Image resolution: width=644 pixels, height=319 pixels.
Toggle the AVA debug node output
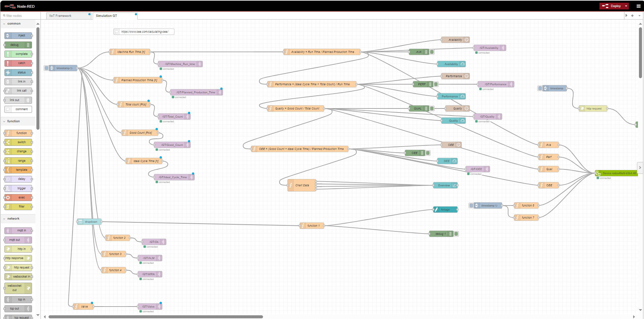(432, 52)
